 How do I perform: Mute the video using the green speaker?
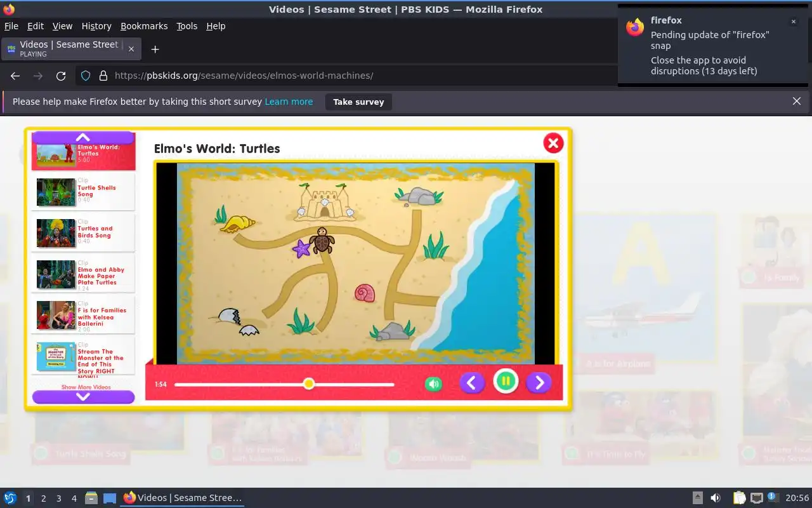pyautogui.click(x=433, y=384)
